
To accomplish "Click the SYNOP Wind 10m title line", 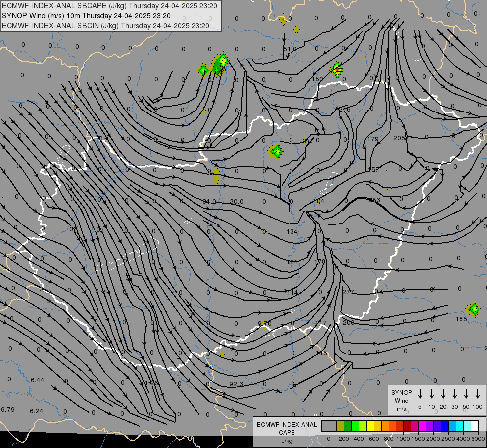I will click(86, 16).
